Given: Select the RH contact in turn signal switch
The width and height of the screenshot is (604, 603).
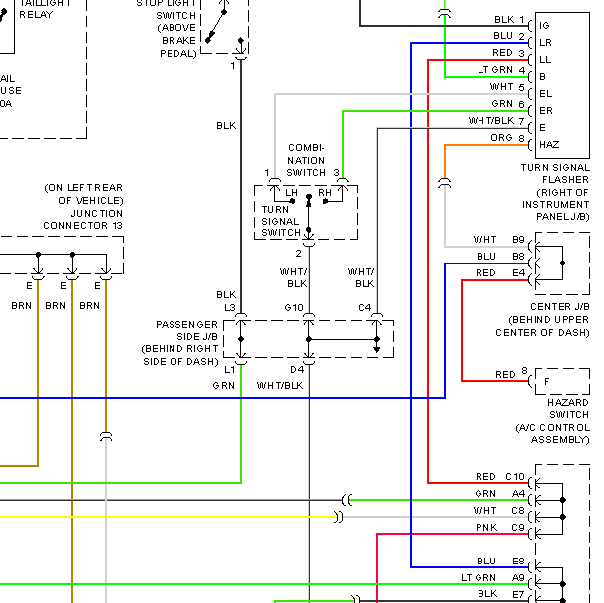Looking at the screenshot, I should 325,193.
